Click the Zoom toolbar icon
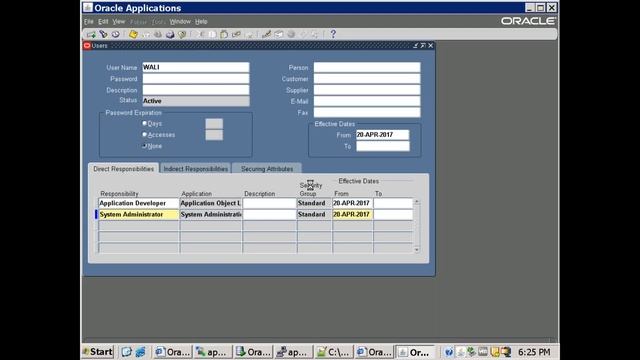 (279, 34)
